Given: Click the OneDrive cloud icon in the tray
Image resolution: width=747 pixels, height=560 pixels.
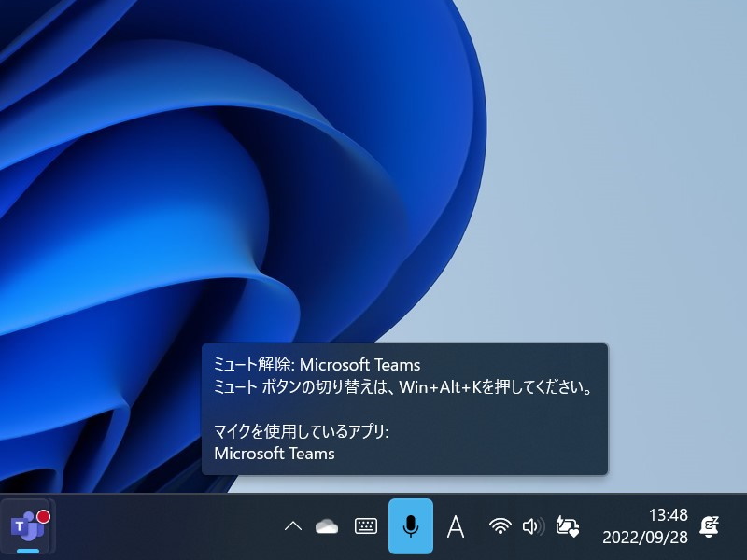Looking at the screenshot, I should pyautogui.click(x=326, y=525).
